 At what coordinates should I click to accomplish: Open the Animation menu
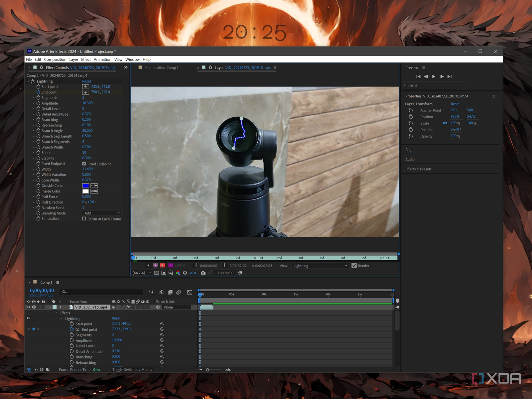(102, 60)
